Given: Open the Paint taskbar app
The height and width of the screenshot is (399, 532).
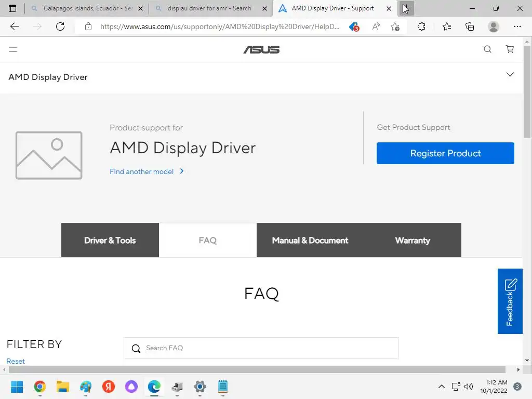Looking at the screenshot, I should [x=86, y=387].
